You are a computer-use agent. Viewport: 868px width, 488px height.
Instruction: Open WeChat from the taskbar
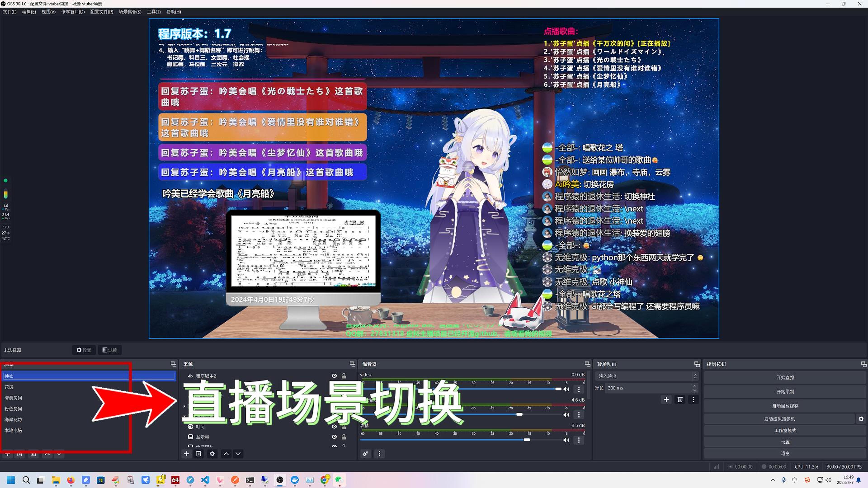(x=339, y=480)
